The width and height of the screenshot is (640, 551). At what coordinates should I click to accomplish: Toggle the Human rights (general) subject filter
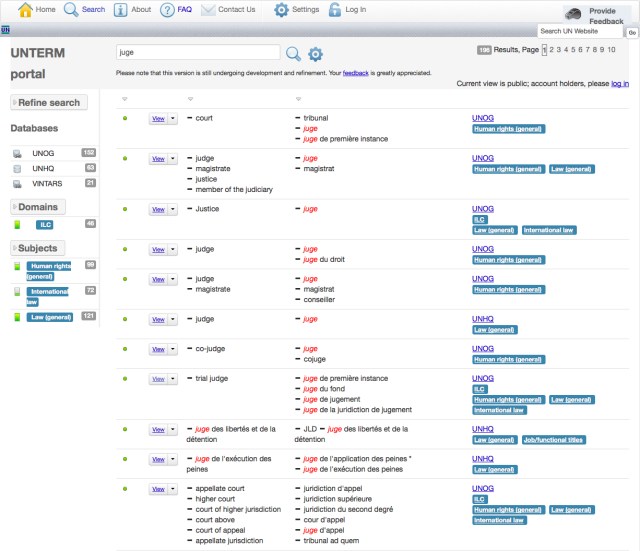click(x=17, y=266)
